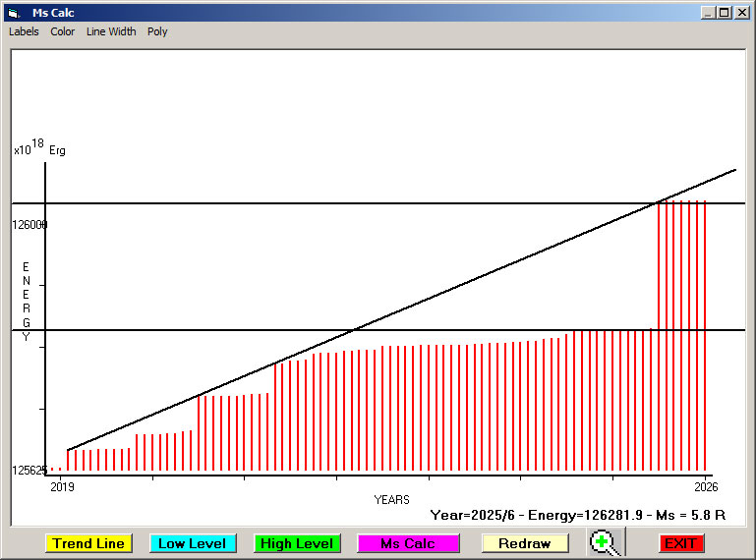Click the Redraw button
Image resolution: width=756 pixels, height=560 pixels.
524,543
